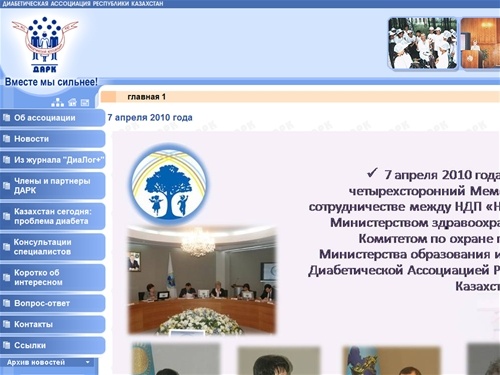Open header photo of group in white caps
This screenshot has height=375, width=500.
[x=423, y=43]
